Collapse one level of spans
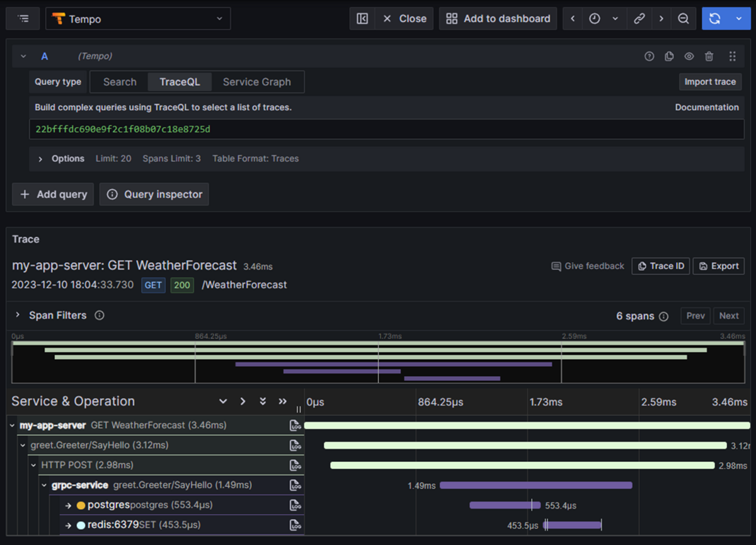Image resolution: width=756 pixels, height=545 pixels. pyautogui.click(x=243, y=401)
